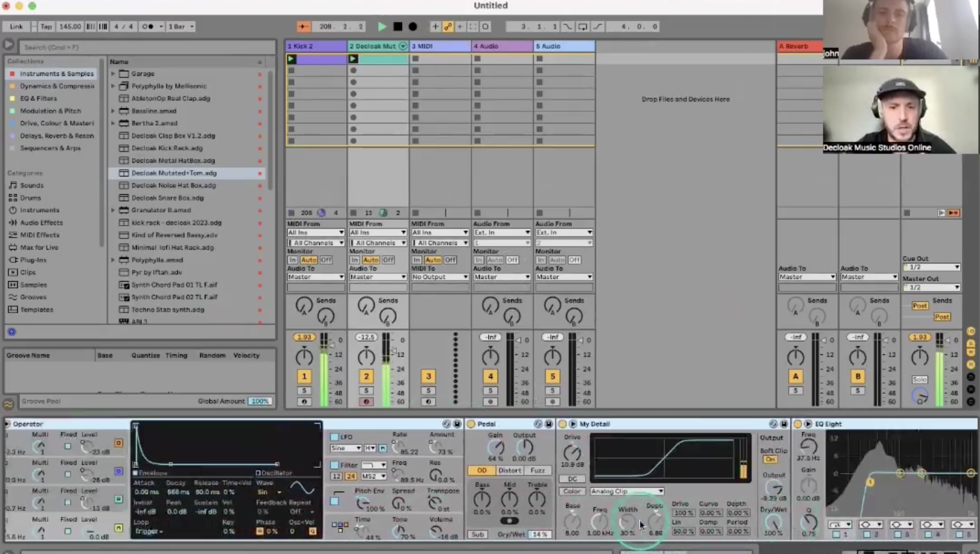
Task: Launch the first clip on Decloak Mut track
Action: click(x=353, y=58)
